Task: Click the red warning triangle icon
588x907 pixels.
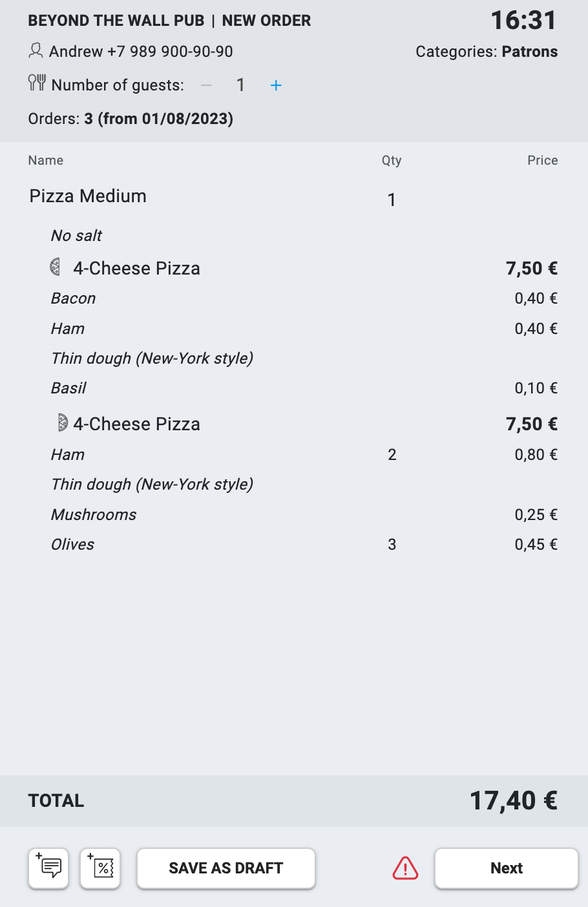Action: 405,868
